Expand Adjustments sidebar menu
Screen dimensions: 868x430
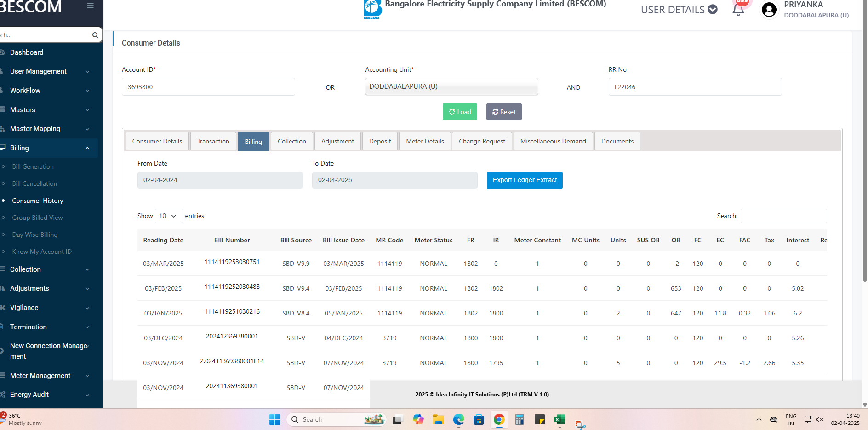(x=49, y=288)
